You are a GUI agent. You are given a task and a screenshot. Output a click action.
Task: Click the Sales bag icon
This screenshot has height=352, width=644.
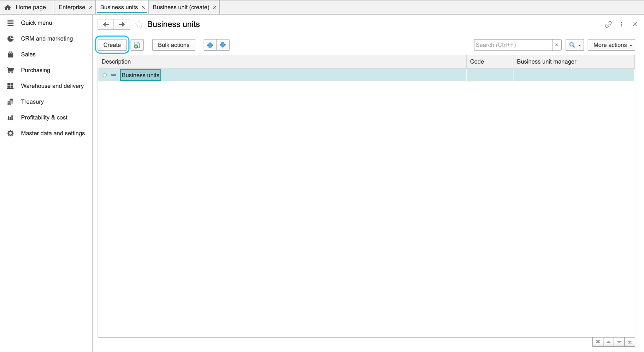click(11, 54)
